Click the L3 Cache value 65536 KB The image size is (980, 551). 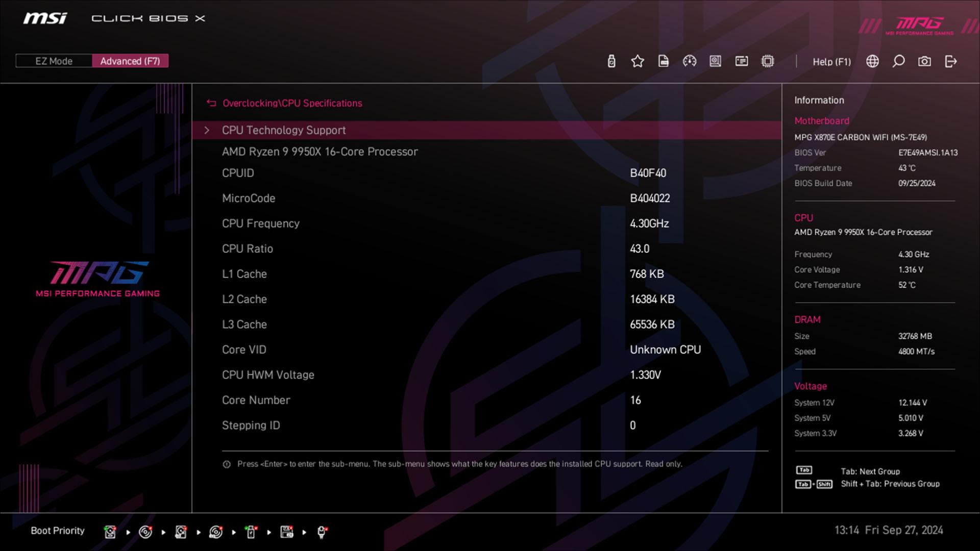click(x=652, y=324)
